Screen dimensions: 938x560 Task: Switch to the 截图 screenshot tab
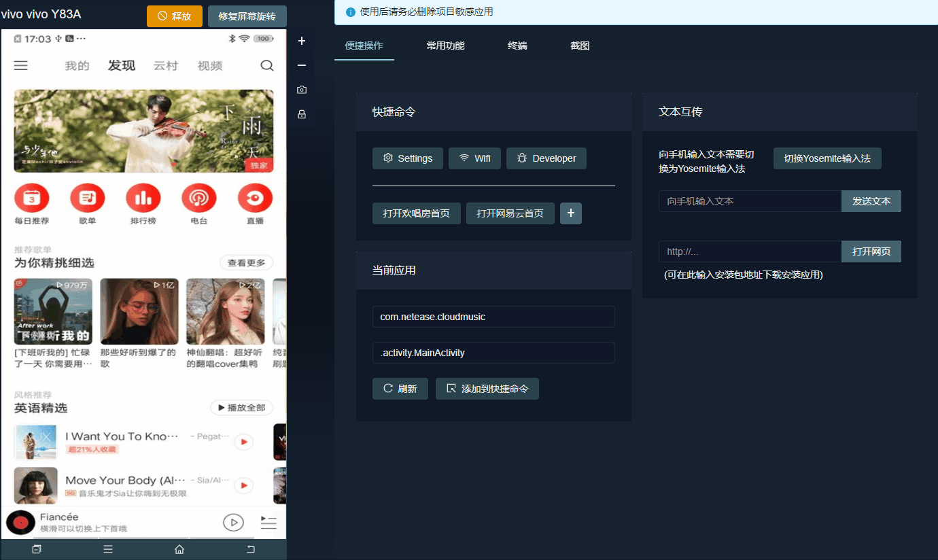[x=580, y=46]
